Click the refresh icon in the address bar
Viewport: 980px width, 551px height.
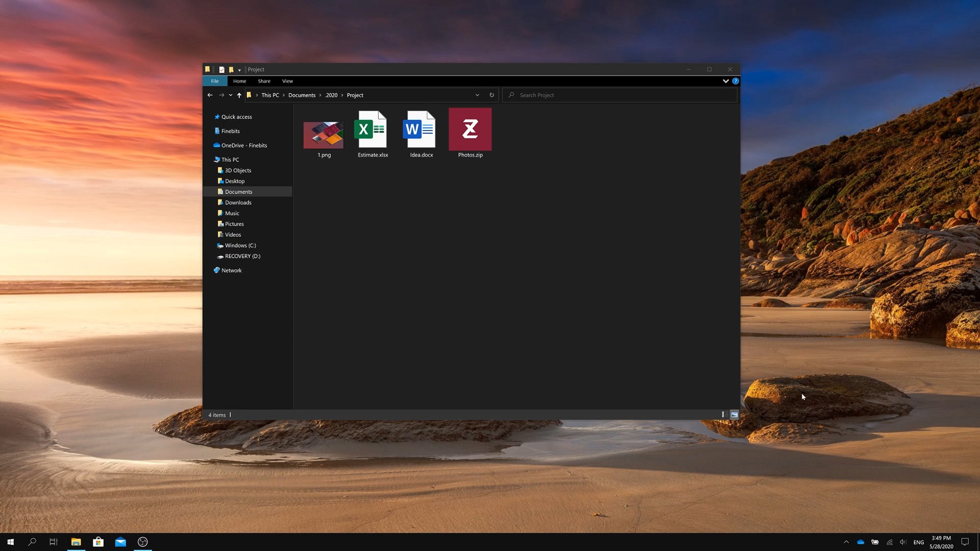pyautogui.click(x=492, y=95)
